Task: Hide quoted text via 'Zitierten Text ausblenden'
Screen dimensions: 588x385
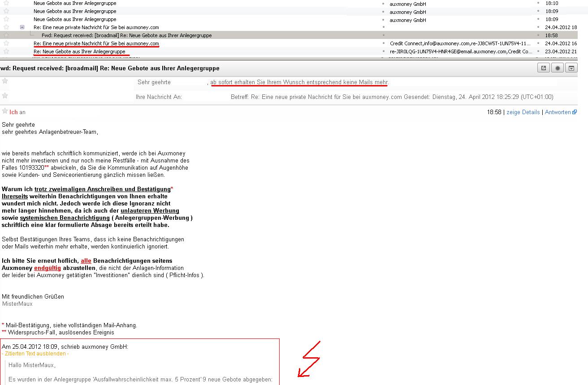Action: pos(35,354)
